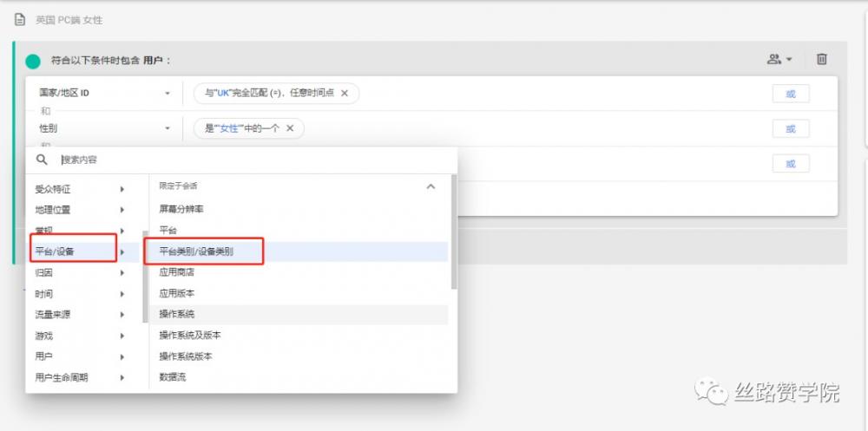Image resolution: width=868 pixels, height=431 pixels.
Task: Choose the 操作系统版本 dimension
Action: pyautogui.click(x=299, y=356)
